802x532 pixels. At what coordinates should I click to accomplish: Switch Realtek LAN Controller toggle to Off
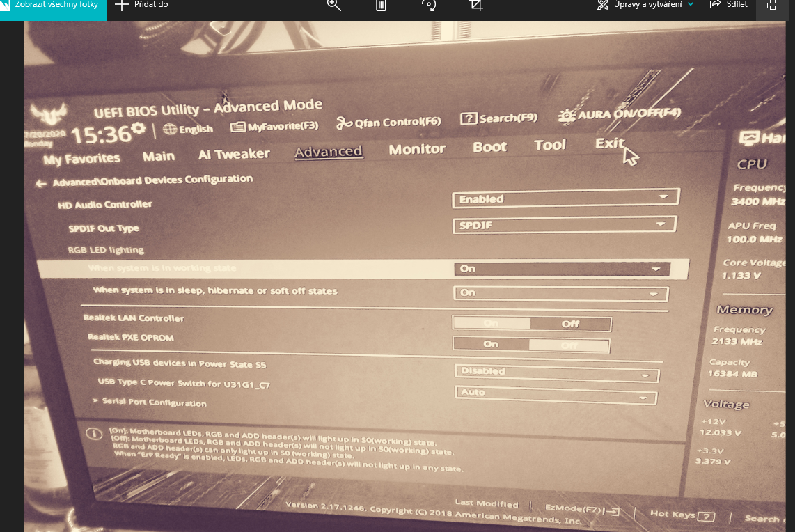pos(571,324)
